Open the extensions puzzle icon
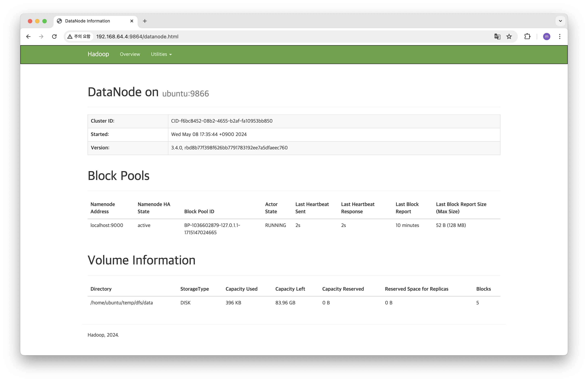 click(527, 37)
